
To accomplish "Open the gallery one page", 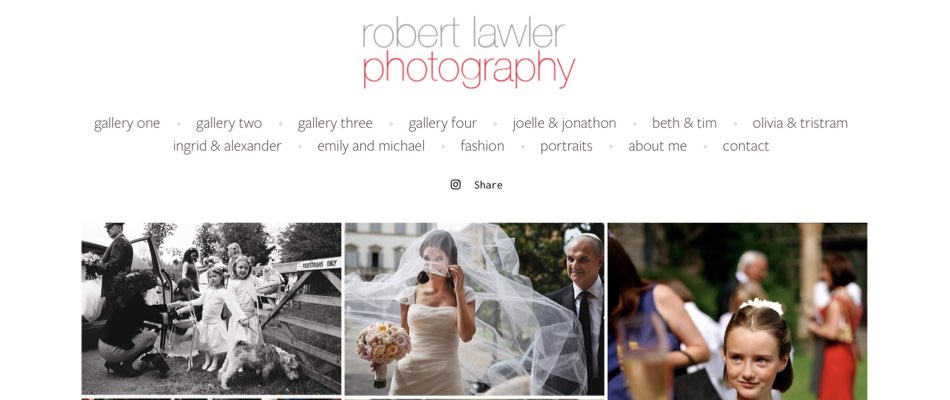I will click(127, 123).
